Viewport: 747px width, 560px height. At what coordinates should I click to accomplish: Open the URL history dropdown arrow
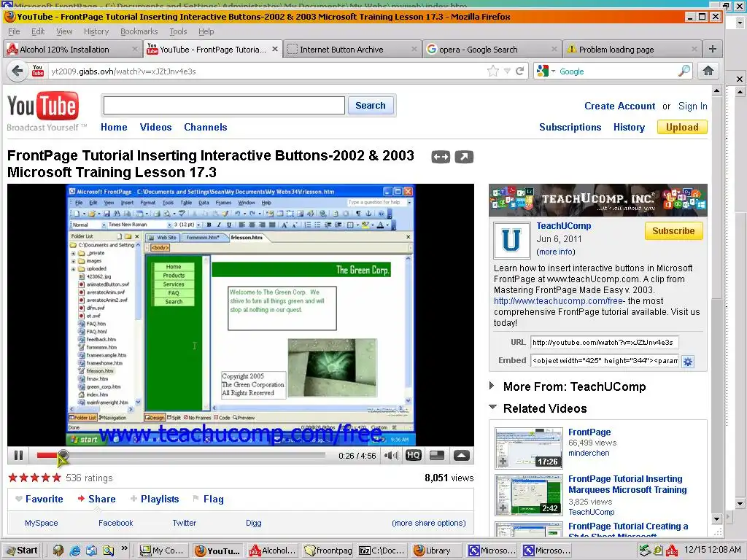(x=508, y=71)
